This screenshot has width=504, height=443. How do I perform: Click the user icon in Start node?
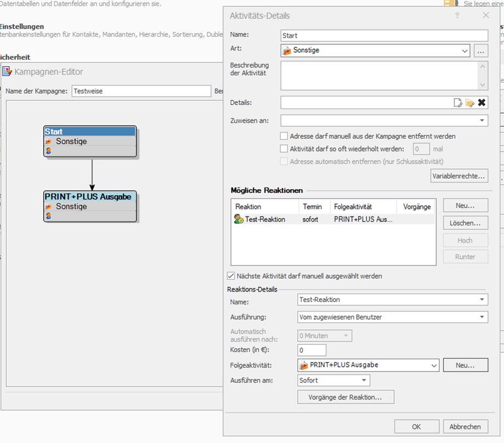point(48,151)
